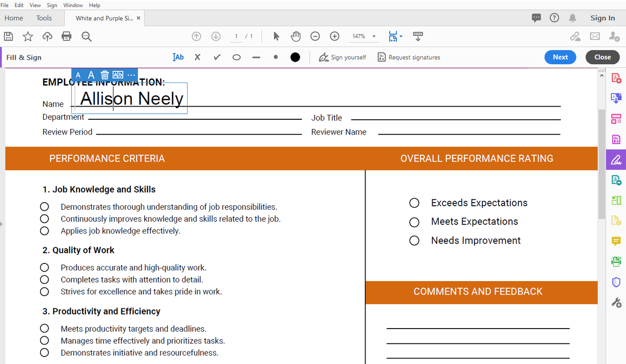This screenshot has height=364, width=626.
Task: Delete the Allison Neely text field via trash icon
Action: 104,74
